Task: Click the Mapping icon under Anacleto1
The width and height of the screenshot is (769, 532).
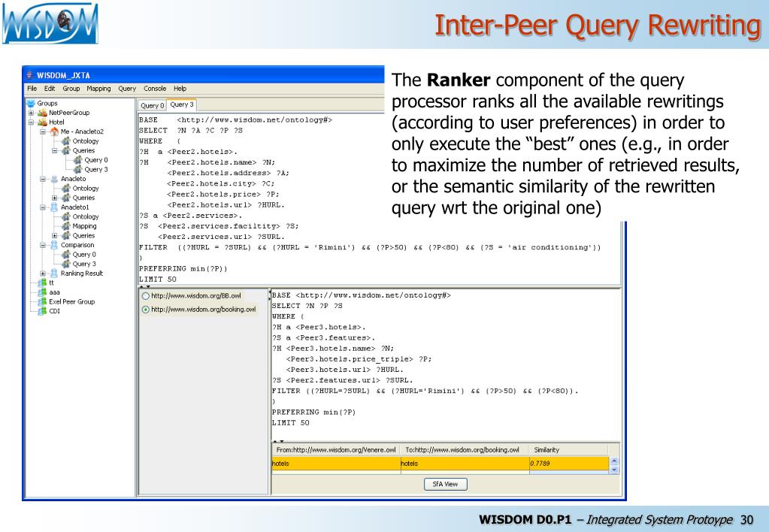Action: pos(66,226)
